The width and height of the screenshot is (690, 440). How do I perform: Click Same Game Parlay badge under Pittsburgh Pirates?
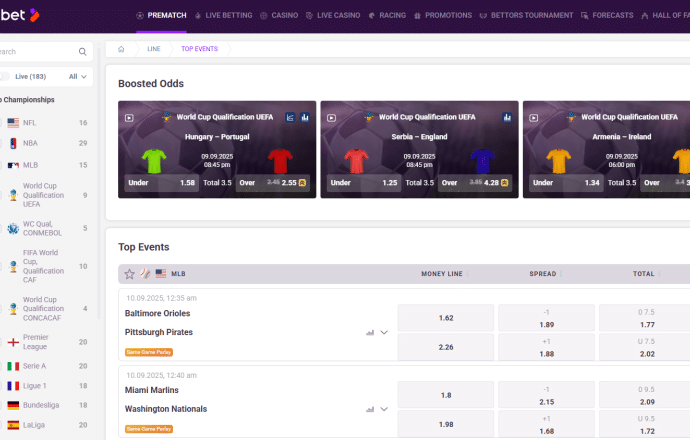pos(146,352)
